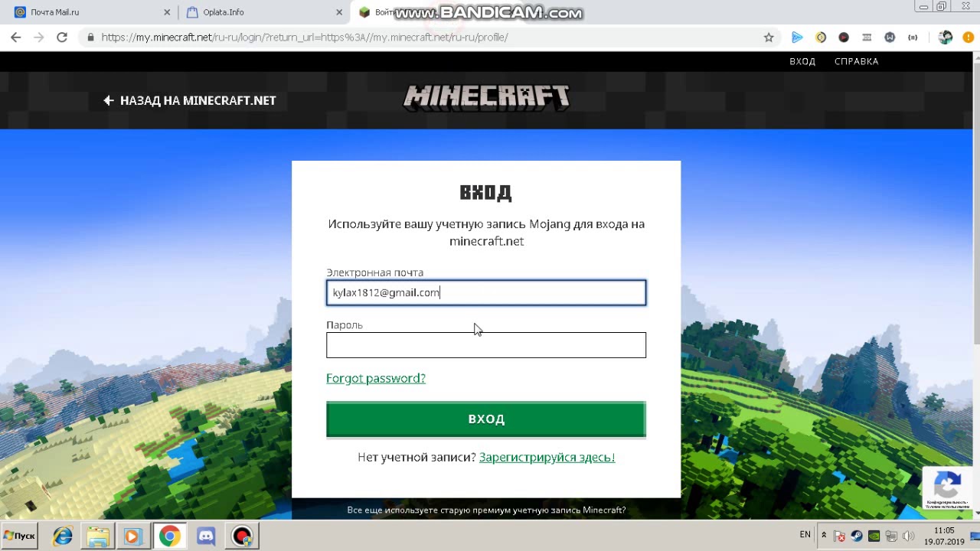Open Discord from the taskbar
This screenshot has width=980, height=551.
(x=206, y=536)
